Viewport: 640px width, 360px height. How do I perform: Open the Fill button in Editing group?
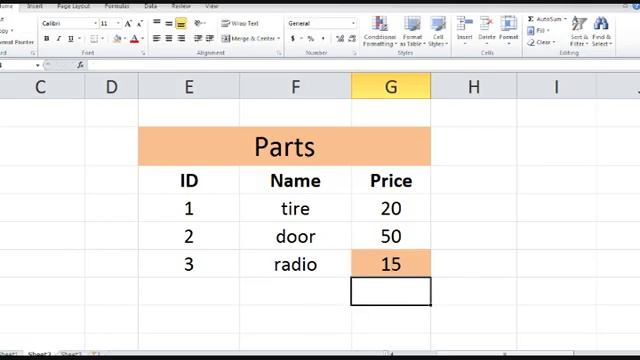coord(538,31)
